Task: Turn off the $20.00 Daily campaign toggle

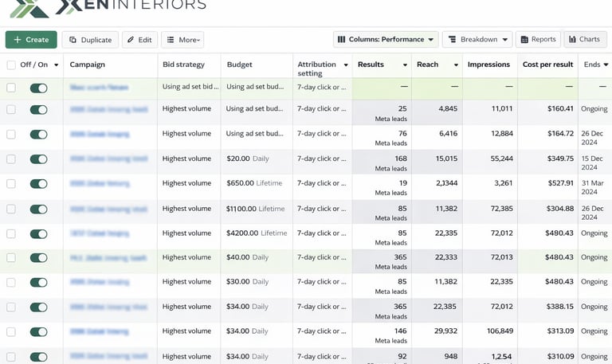Action: click(38, 159)
